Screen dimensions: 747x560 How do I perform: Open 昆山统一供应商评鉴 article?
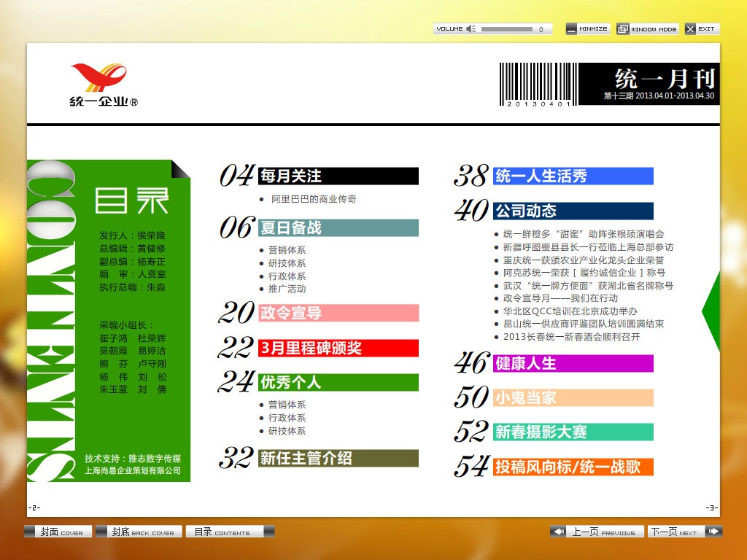[583, 324]
